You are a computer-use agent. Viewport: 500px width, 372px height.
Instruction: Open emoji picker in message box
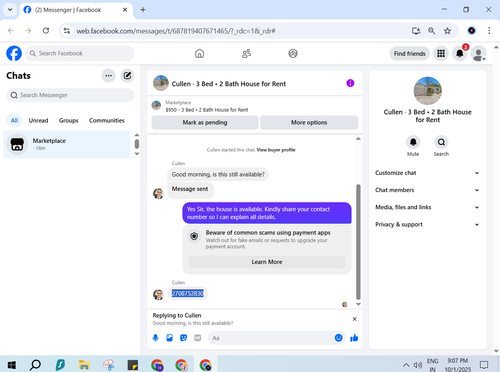338,338
